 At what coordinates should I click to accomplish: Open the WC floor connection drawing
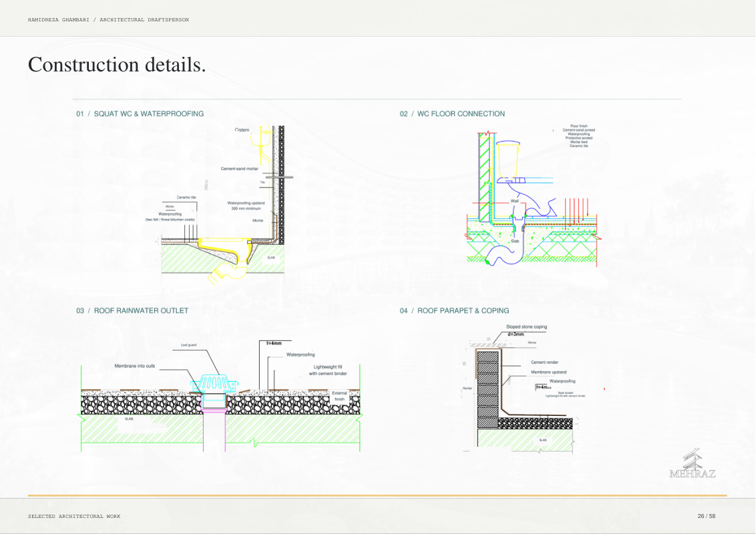pos(533,196)
